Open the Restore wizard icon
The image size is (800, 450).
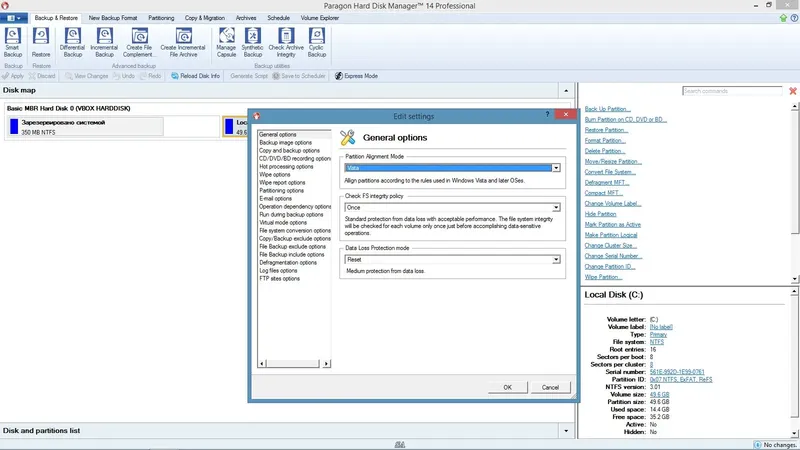click(41, 42)
